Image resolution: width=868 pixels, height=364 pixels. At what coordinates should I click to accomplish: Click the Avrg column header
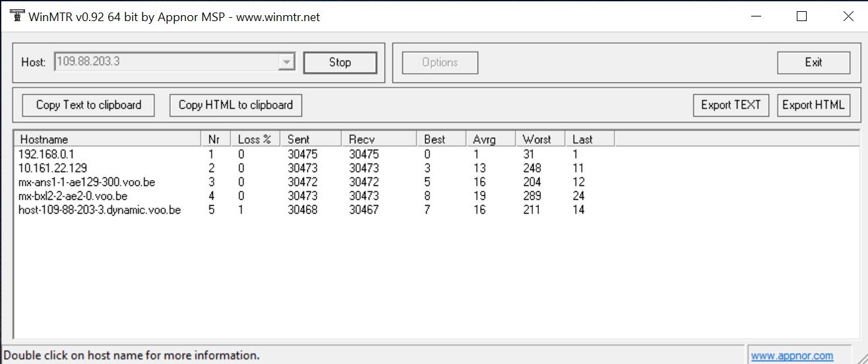491,139
